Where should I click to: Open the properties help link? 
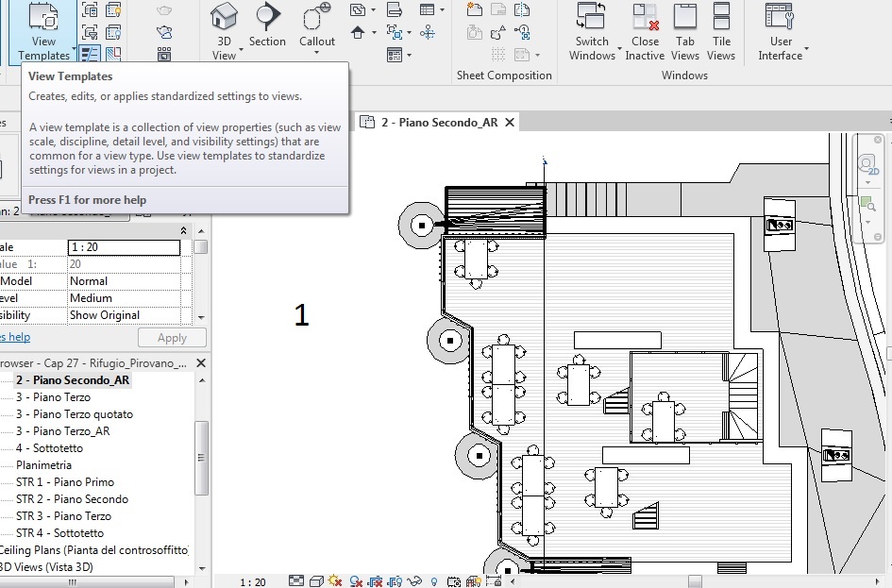(x=15, y=338)
